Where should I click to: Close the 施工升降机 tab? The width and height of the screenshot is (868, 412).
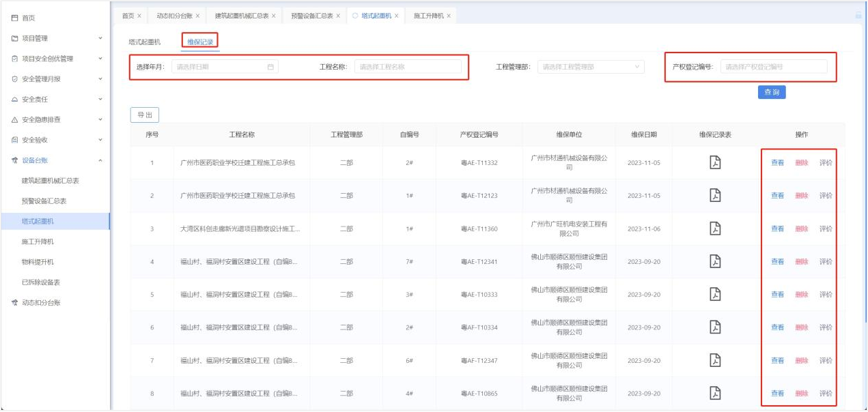coord(449,16)
